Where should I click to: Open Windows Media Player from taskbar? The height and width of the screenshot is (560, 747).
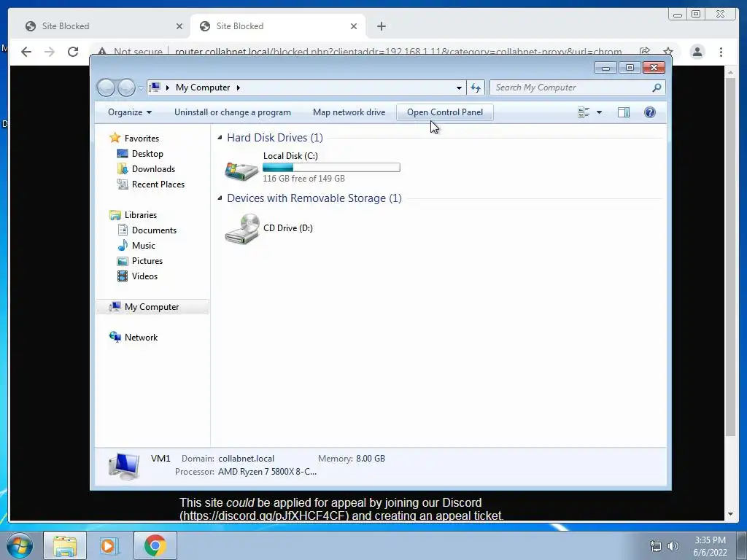tap(109, 545)
